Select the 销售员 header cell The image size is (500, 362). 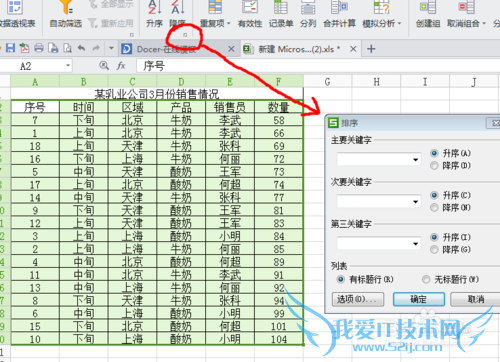tap(230, 107)
